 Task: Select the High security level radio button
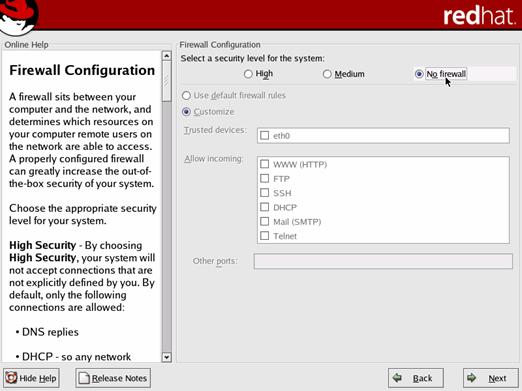pyautogui.click(x=248, y=74)
